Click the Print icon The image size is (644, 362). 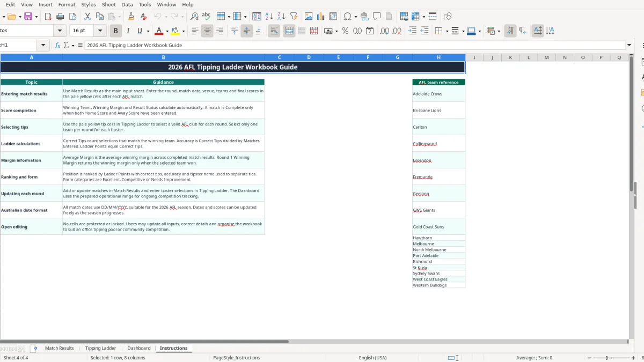60,17
